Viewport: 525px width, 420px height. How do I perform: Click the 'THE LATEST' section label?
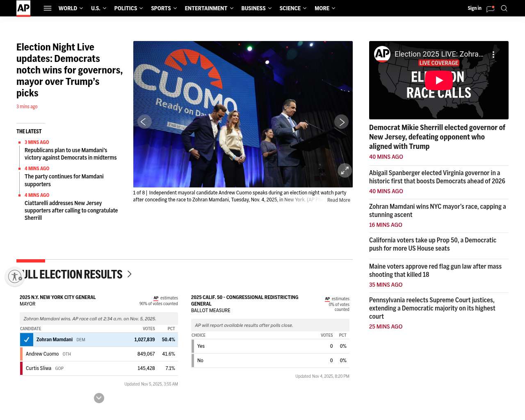(x=29, y=132)
